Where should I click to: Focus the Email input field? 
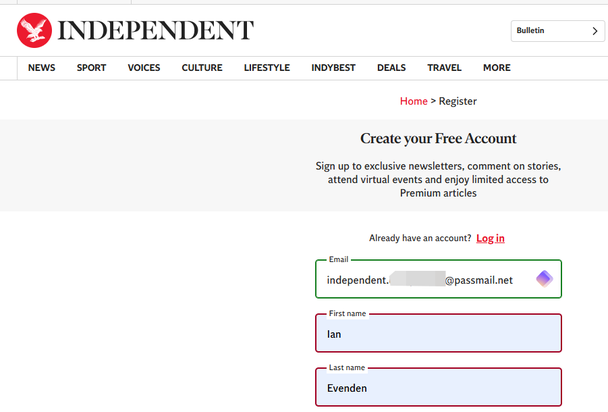(x=420, y=280)
